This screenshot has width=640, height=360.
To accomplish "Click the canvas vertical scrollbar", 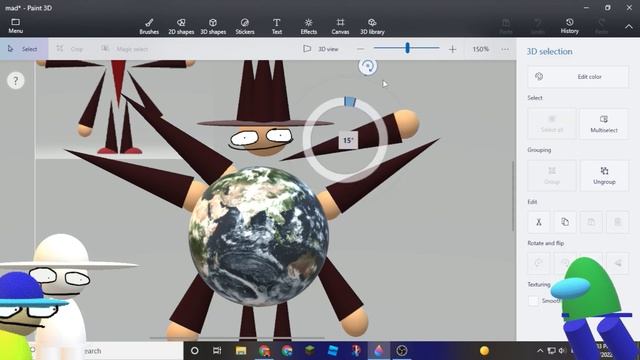I will tap(513, 196).
